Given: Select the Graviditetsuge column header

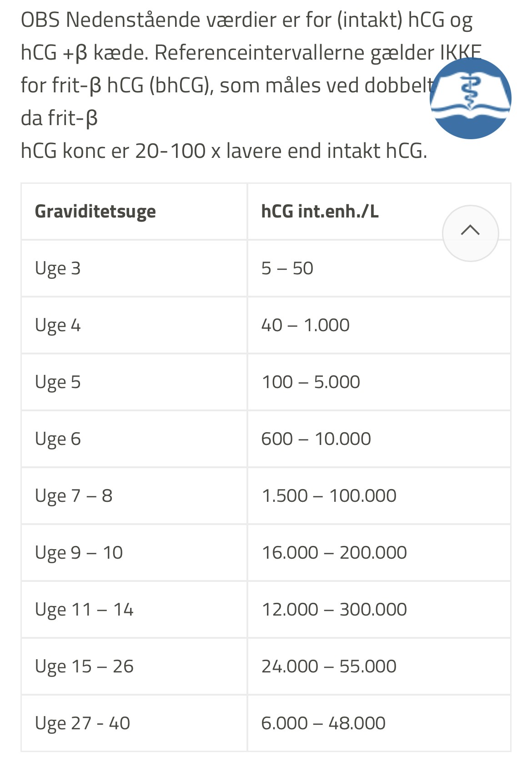Looking at the screenshot, I should (95, 212).
